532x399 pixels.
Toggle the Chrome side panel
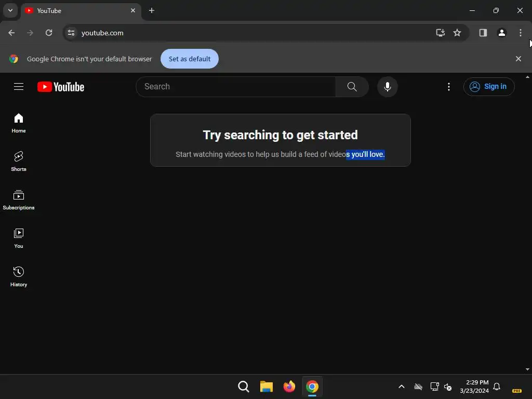pos(483,33)
